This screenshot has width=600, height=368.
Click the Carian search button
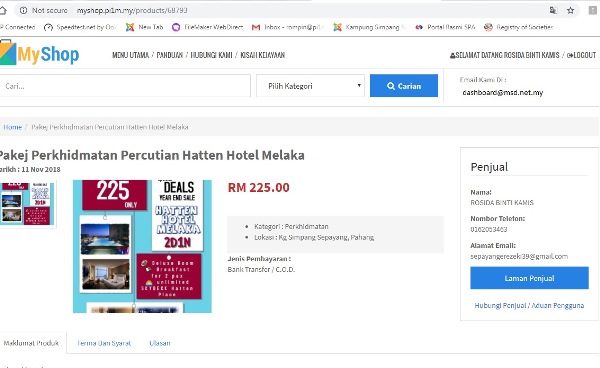pyautogui.click(x=404, y=86)
